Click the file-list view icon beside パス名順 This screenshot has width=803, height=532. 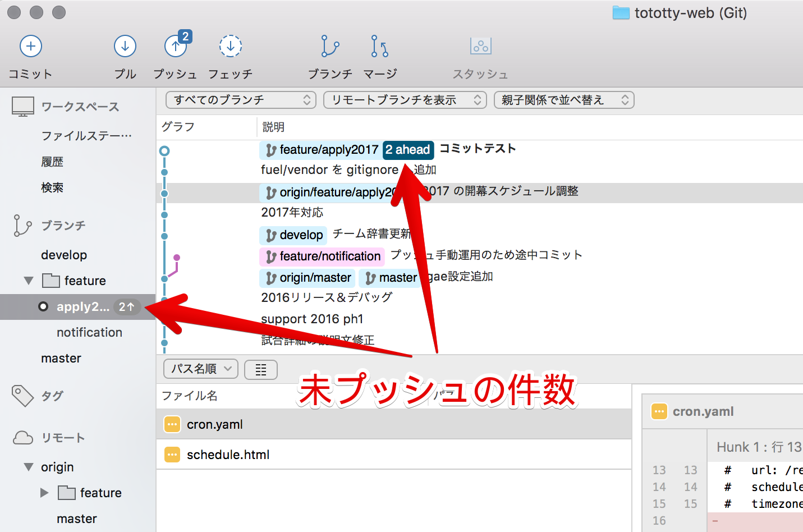260,369
